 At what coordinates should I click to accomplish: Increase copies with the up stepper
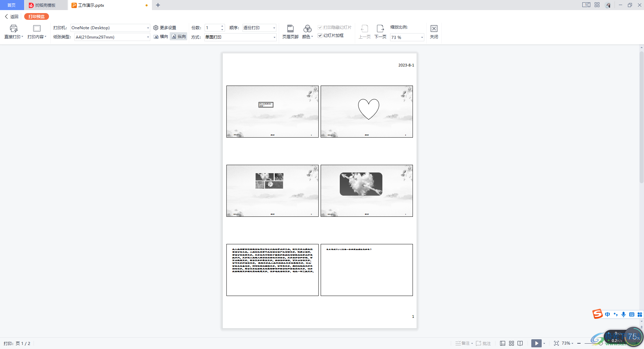pyautogui.click(x=222, y=26)
